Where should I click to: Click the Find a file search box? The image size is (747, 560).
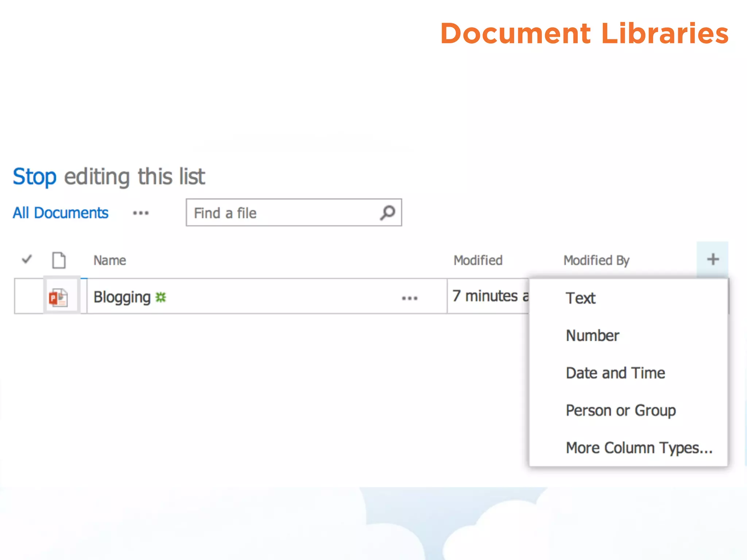pos(294,213)
